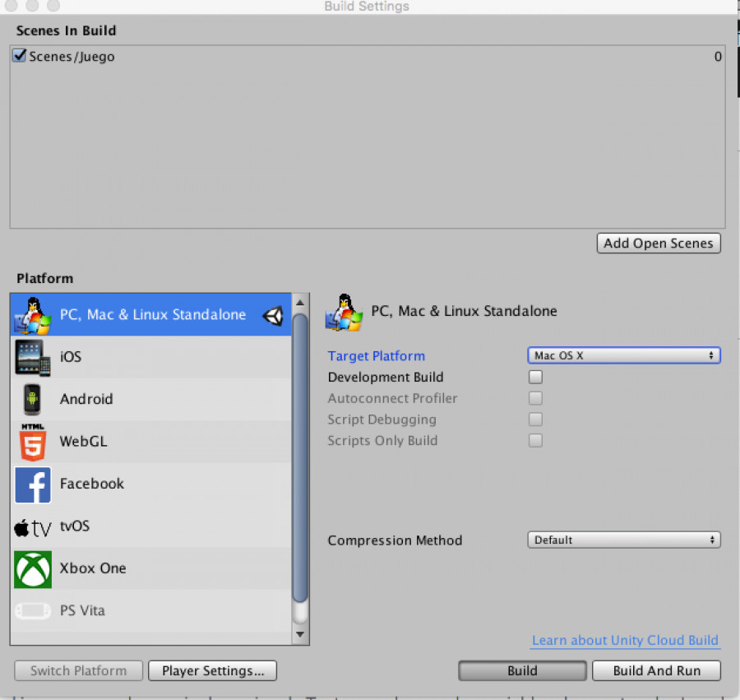
Task: Select the PS Vita platform icon
Action: click(33, 610)
